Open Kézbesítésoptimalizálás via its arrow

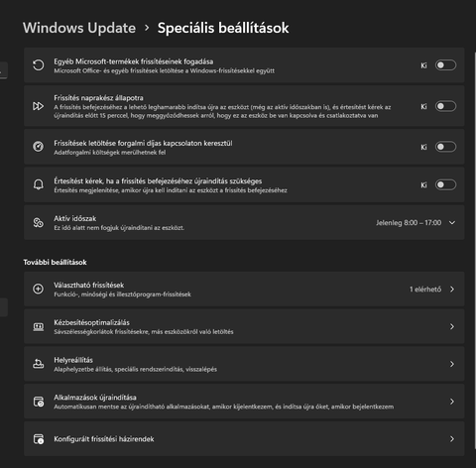452,326
